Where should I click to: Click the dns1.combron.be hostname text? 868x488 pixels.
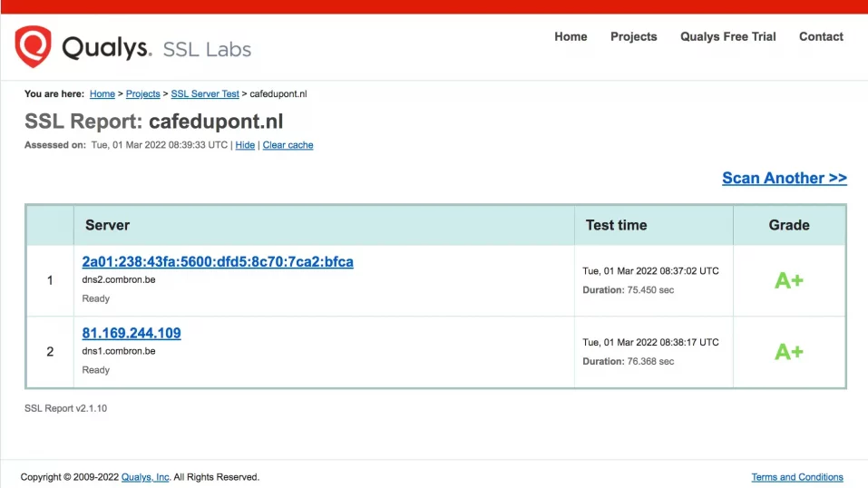pyautogui.click(x=119, y=351)
